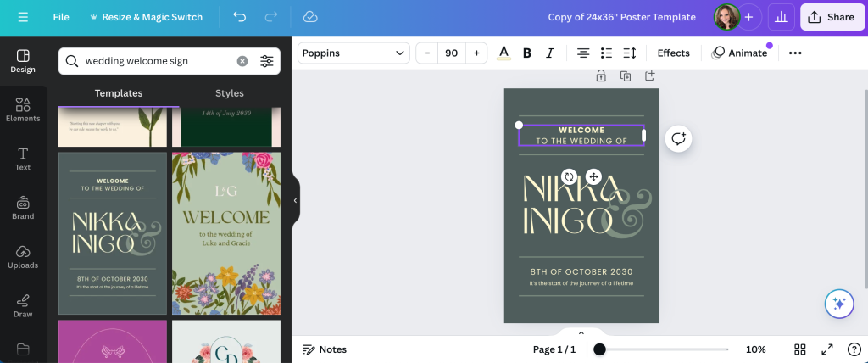
Task: Open the Projects folder panel
Action: [x=23, y=349]
